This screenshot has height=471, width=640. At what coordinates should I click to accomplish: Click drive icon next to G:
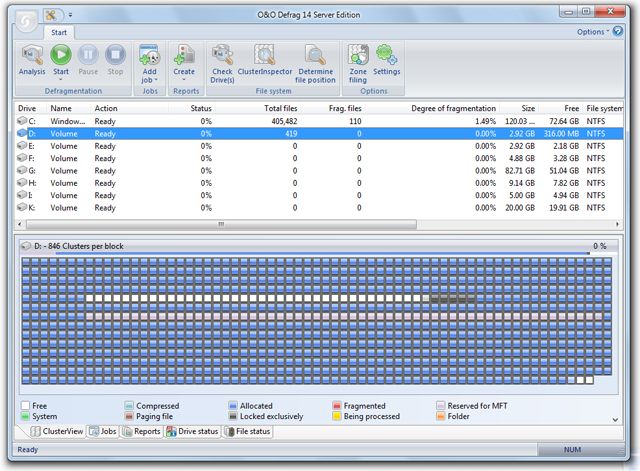pyautogui.click(x=22, y=170)
